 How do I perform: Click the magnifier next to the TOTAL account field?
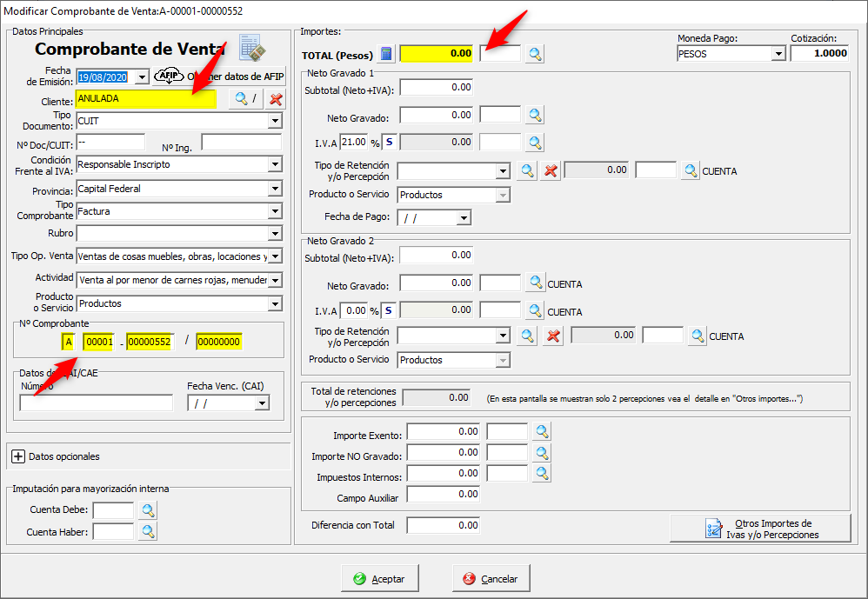click(x=535, y=54)
